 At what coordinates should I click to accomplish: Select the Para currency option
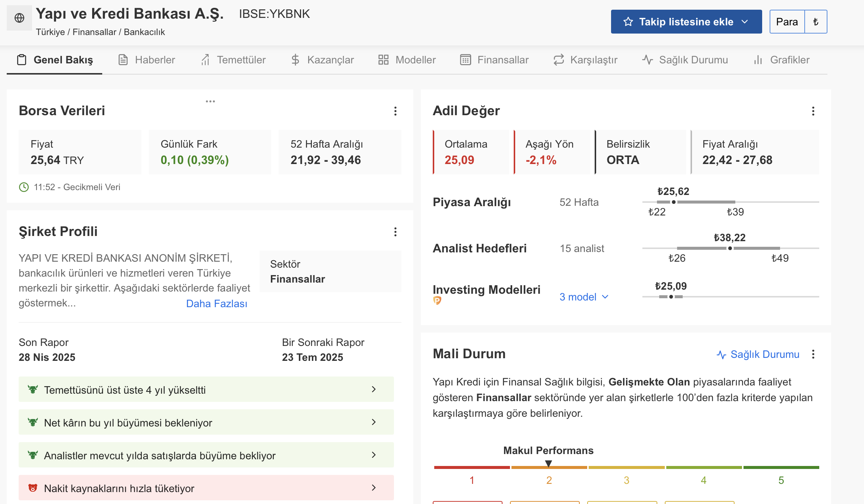click(787, 22)
